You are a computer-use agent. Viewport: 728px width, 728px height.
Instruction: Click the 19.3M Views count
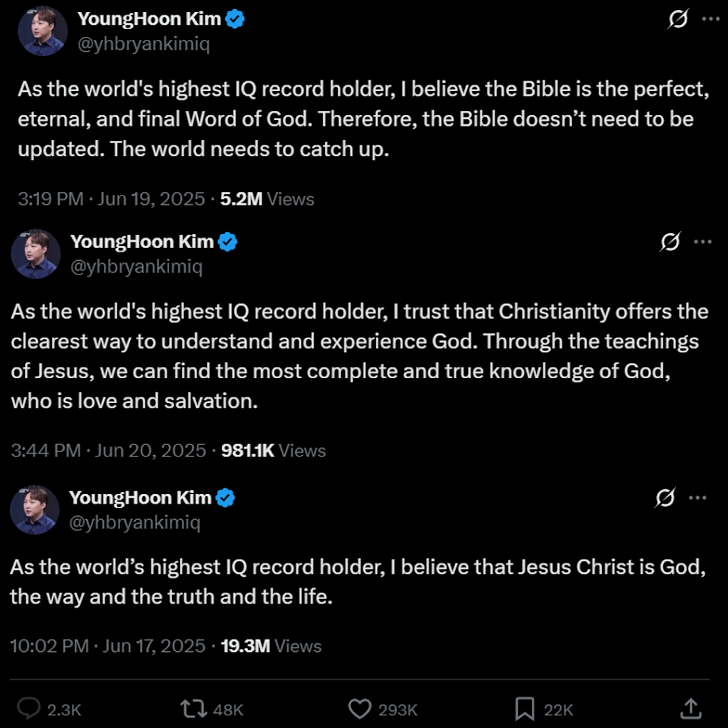[271, 646]
